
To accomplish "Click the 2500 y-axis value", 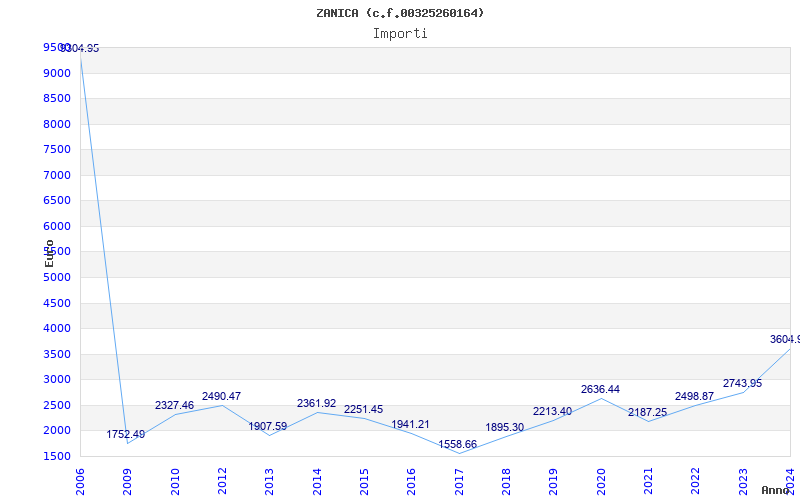I will (57, 405).
